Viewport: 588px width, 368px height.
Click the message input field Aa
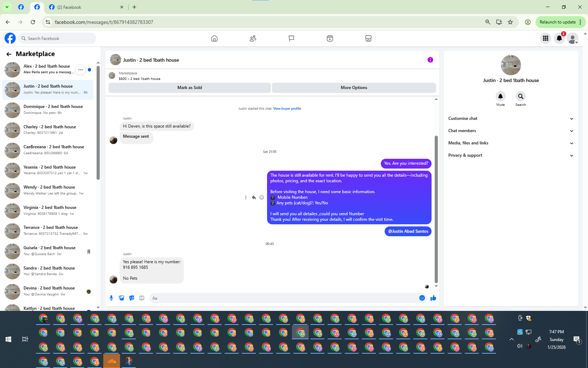point(283,298)
